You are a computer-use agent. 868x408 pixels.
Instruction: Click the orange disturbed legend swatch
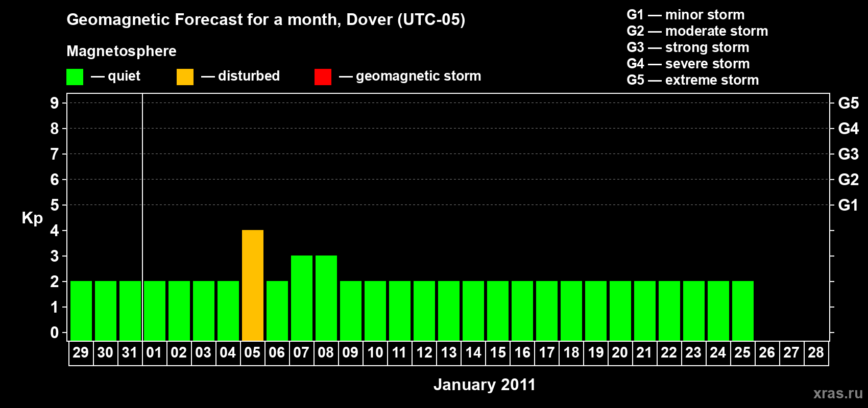click(x=185, y=77)
